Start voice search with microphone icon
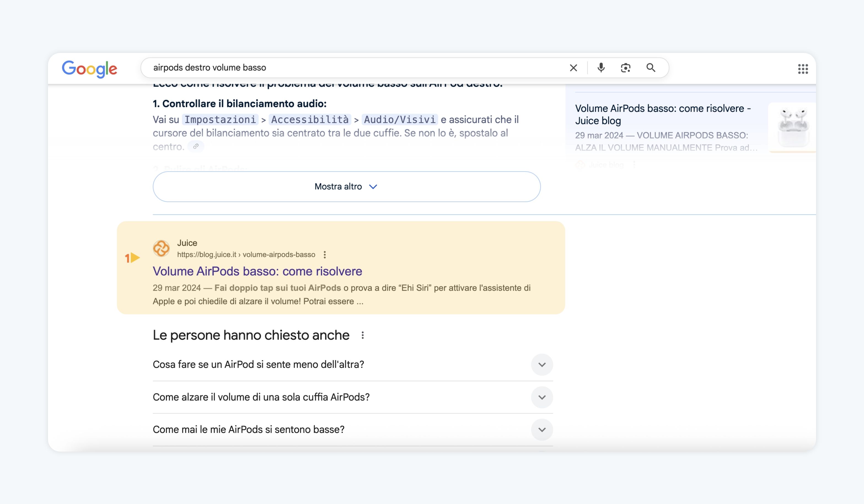864x504 pixels. click(x=601, y=68)
